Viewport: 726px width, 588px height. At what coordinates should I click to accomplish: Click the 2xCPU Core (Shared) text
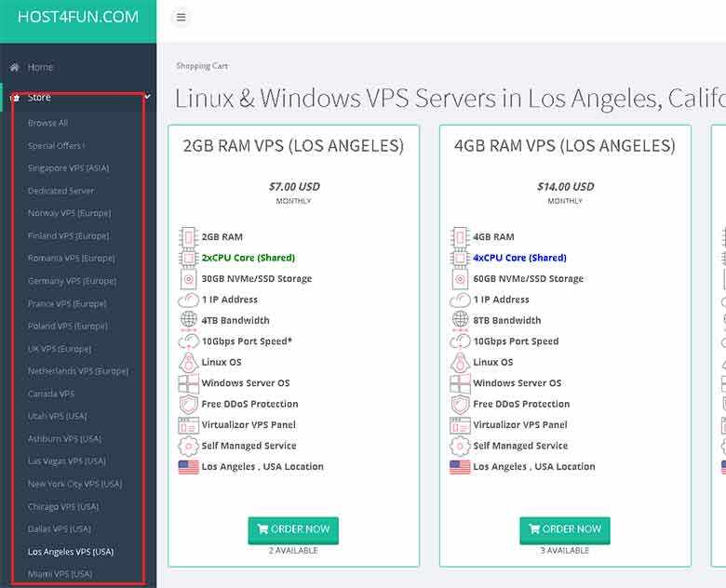pos(249,258)
